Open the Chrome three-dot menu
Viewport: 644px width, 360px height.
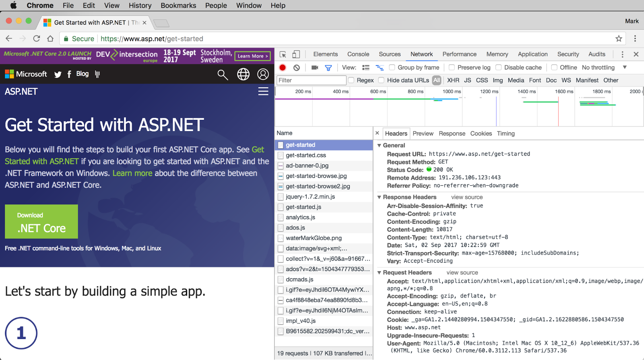point(635,39)
